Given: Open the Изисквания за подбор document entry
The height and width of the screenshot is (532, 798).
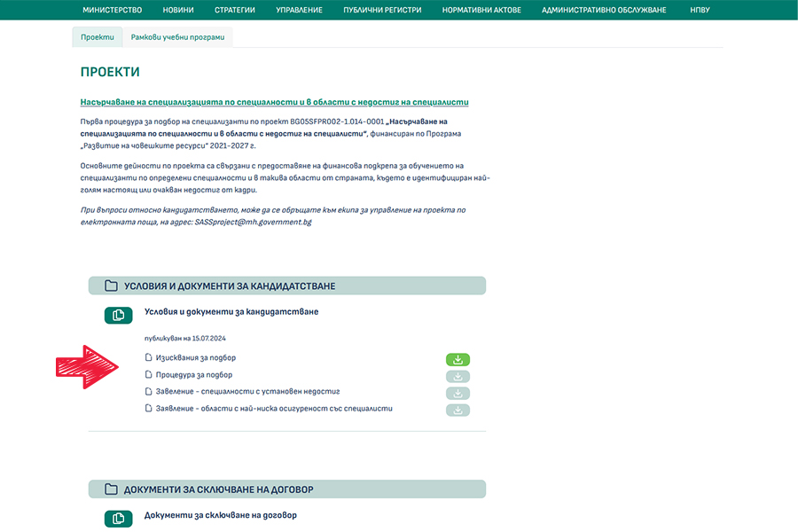Looking at the screenshot, I should click(195, 358).
